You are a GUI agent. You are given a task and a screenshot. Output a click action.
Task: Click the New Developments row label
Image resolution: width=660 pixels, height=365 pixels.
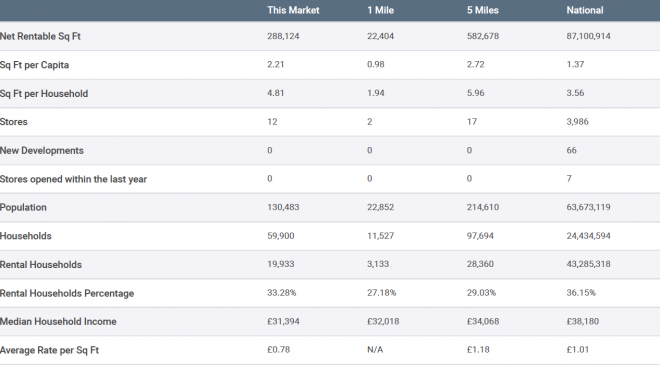[x=42, y=150]
